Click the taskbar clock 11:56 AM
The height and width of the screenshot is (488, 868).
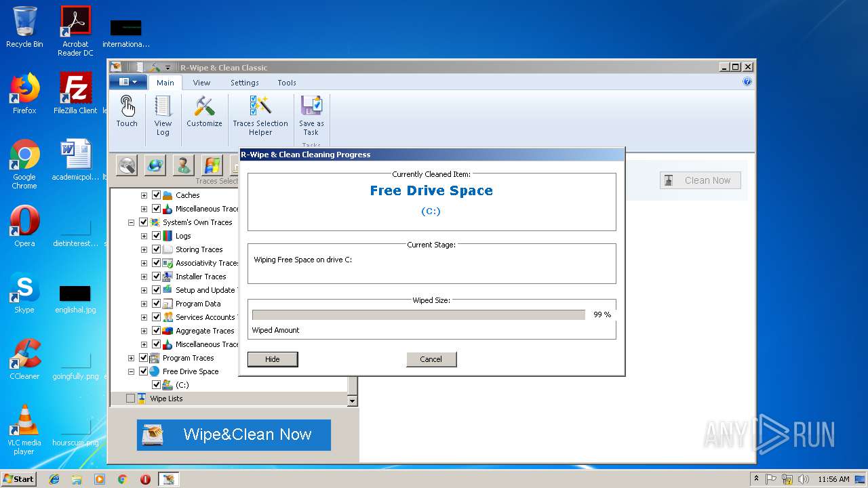(x=833, y=479)
